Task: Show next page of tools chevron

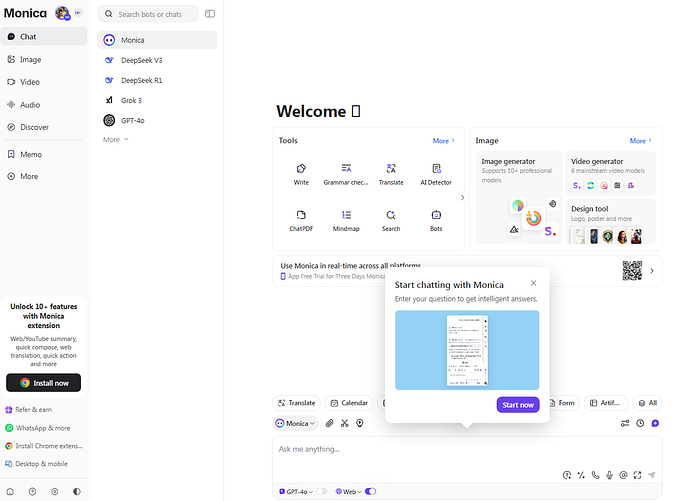Action: point(462,197)
